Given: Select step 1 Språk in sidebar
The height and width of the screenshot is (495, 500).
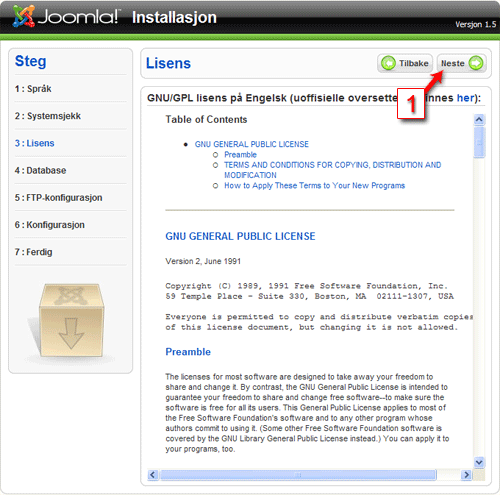Looking at the screenshot, I should pos(33,89).
